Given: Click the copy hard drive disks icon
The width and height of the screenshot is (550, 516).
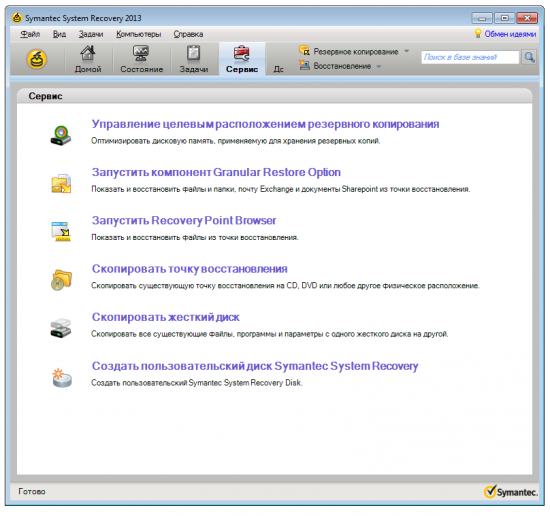Looking at the screenshot, I should coord(61,328).
